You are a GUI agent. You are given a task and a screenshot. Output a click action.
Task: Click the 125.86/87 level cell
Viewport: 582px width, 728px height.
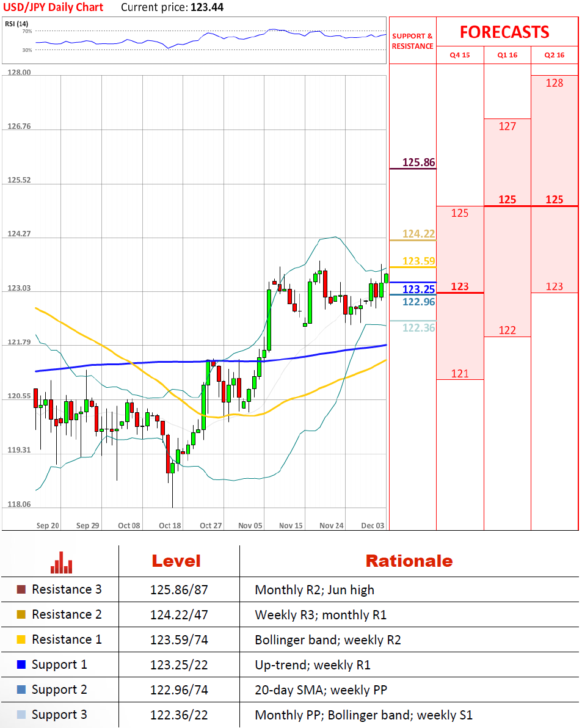[x=179, y=590]
